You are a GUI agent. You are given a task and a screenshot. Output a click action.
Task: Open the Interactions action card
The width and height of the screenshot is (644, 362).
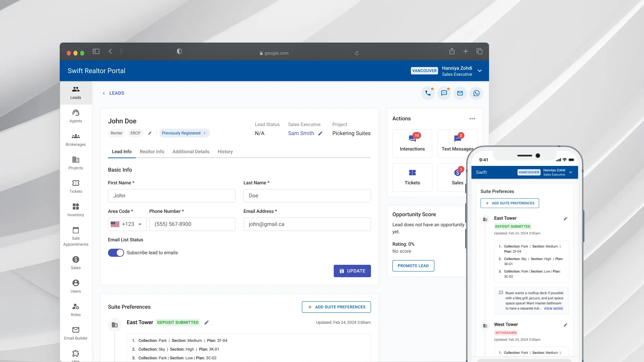(x=412, y=143)
